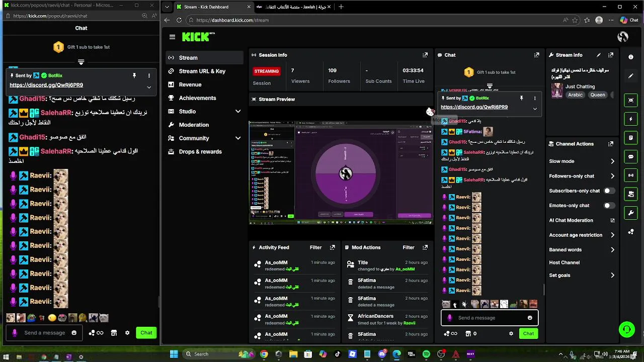Click the pencil edit icon in right sidebar
The width and height of the screenshot is (644, 362).
coord(631,76)
